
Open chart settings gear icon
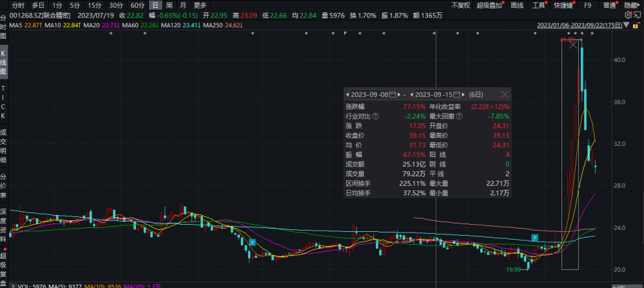point(628,15)
